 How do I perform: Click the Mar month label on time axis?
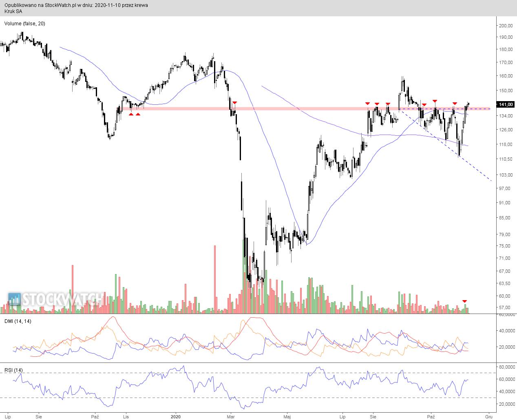[x=231, y=417]
